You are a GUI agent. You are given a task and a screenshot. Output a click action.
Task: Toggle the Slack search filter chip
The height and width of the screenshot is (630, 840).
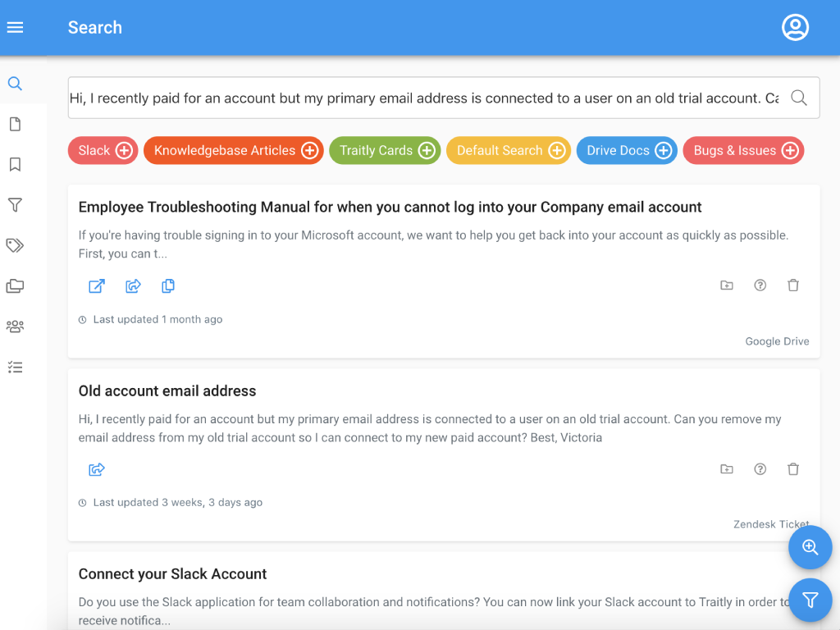(103, 151)
